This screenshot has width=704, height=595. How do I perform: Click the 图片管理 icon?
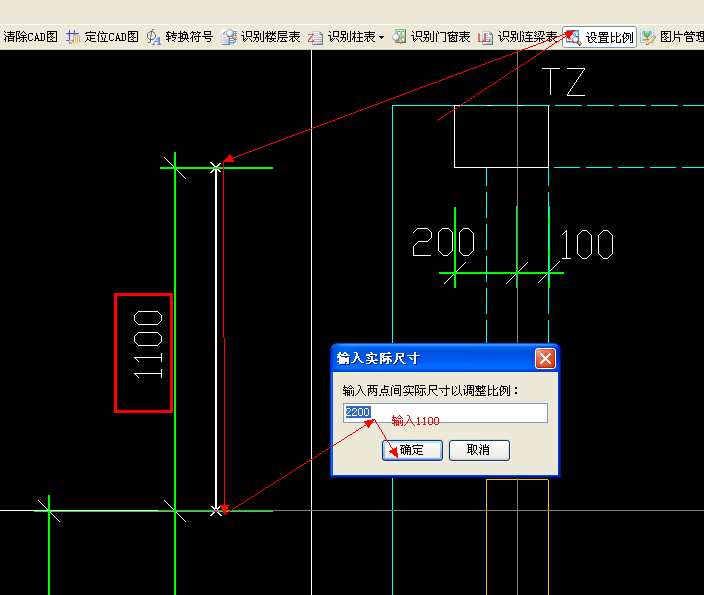coord(648,37)
